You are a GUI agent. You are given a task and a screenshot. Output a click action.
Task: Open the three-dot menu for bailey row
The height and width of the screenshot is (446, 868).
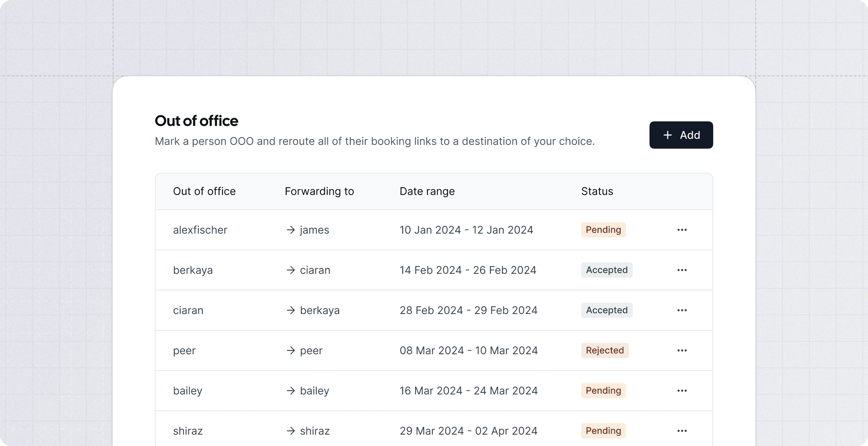click(x=682, y=391)
